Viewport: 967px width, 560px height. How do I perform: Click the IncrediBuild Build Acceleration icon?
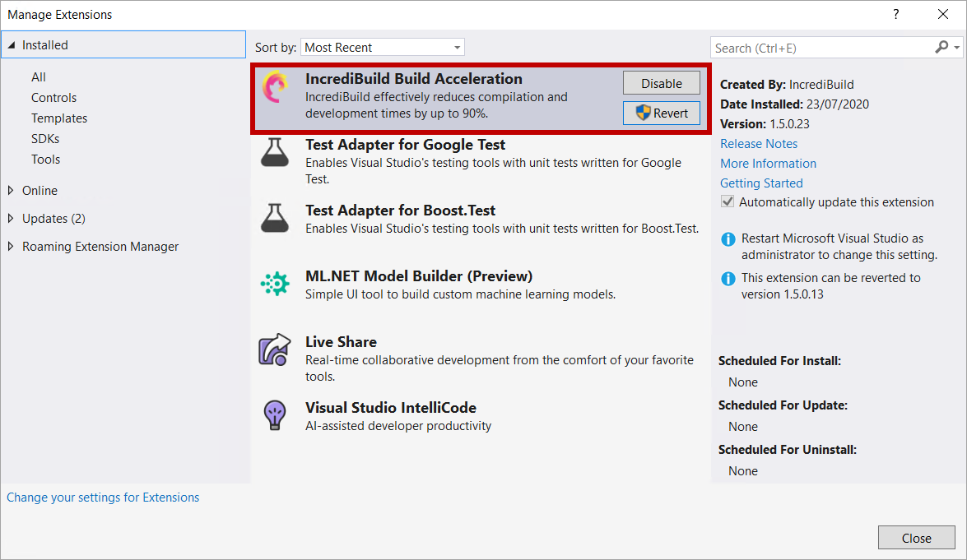(275, 87)
